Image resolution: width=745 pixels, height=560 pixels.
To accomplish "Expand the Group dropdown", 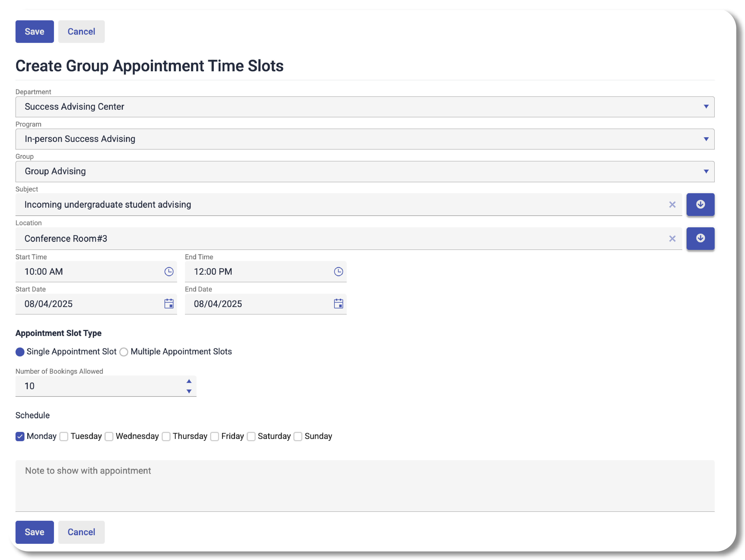I will click(706, 171).
